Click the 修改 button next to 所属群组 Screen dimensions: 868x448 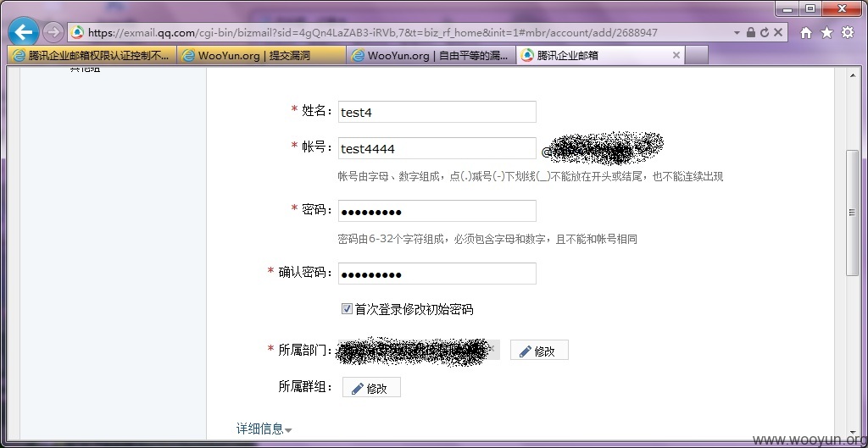tap(371, 388)
